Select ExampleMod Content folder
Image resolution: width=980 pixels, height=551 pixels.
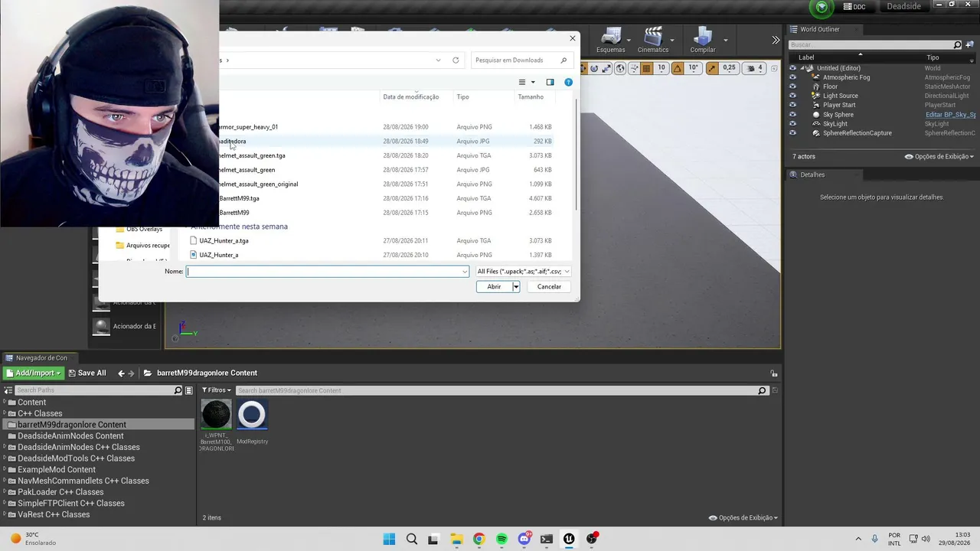[57, 470]
